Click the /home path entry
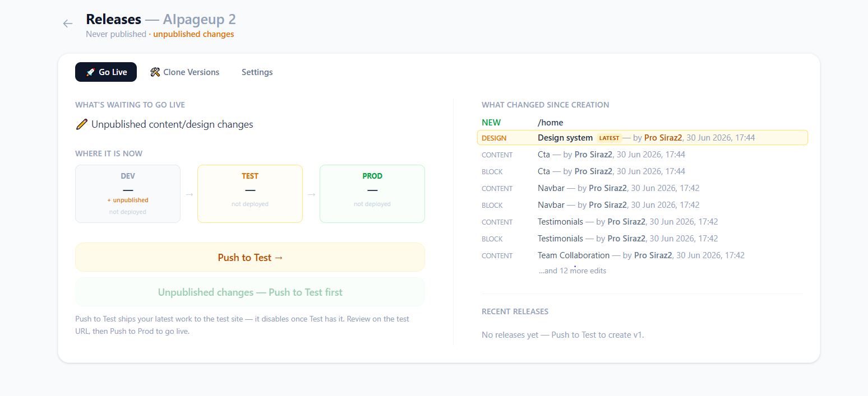The height and width of the screenshot is (396, 868). tap(551, 123)
